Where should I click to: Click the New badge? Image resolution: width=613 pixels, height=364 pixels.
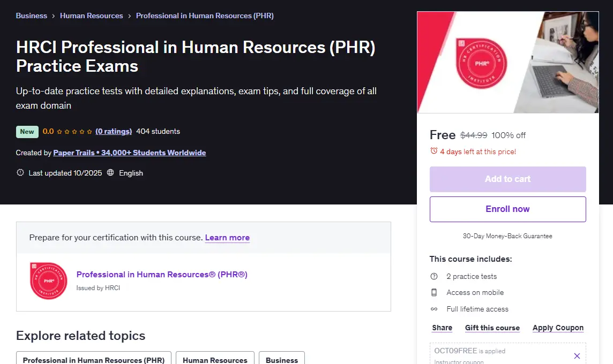coord(27,132)
